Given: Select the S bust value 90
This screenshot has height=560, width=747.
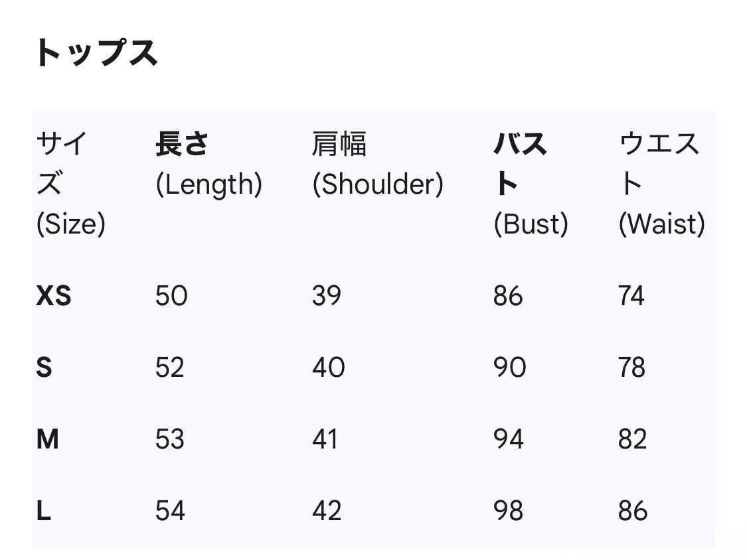Looking at the screenshot, I should (x=509, y=368).
